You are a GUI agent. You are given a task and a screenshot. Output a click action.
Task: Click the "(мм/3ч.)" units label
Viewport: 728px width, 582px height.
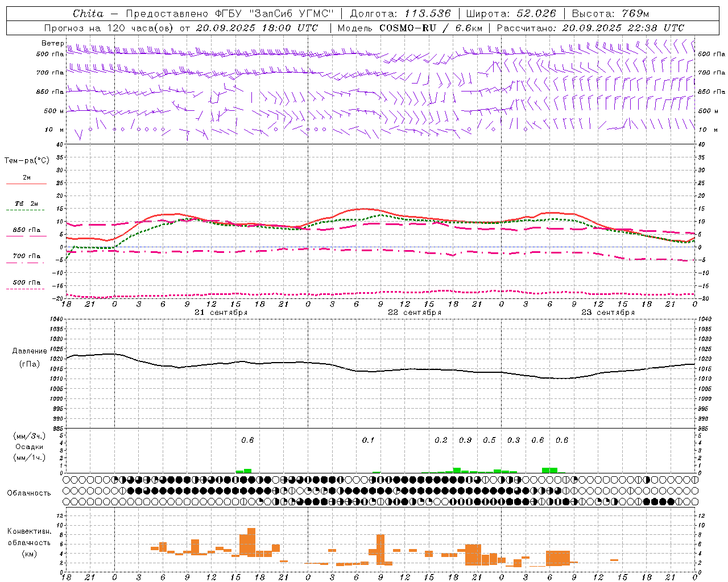pos(30,436)
